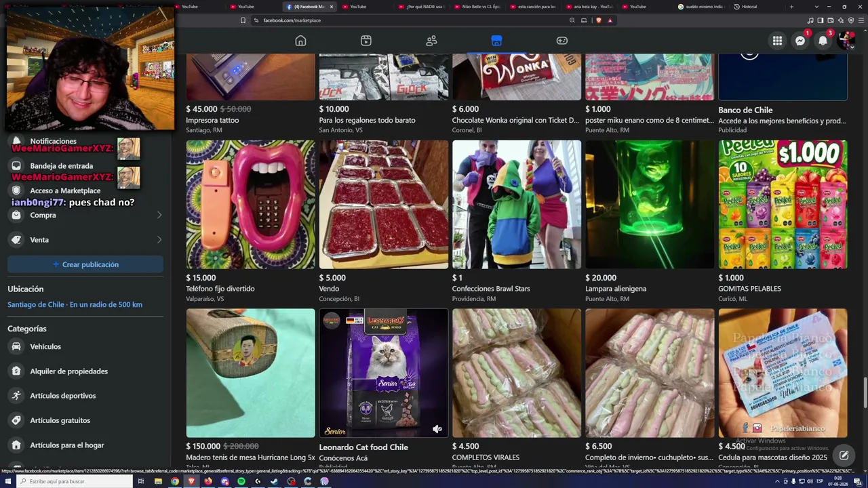Click the Banco de Chile ad title
The width and height of the screenshot is (868, 488).
[745, 110]
